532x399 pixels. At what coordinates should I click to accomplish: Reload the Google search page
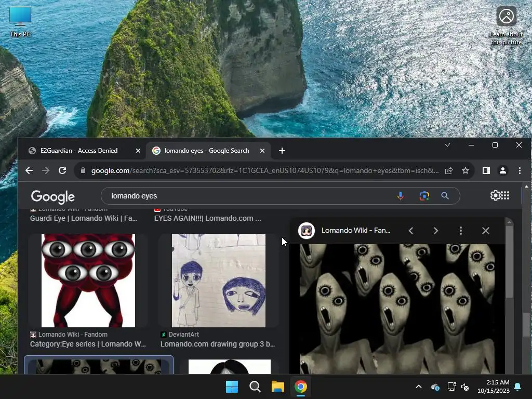click(62, 170)
